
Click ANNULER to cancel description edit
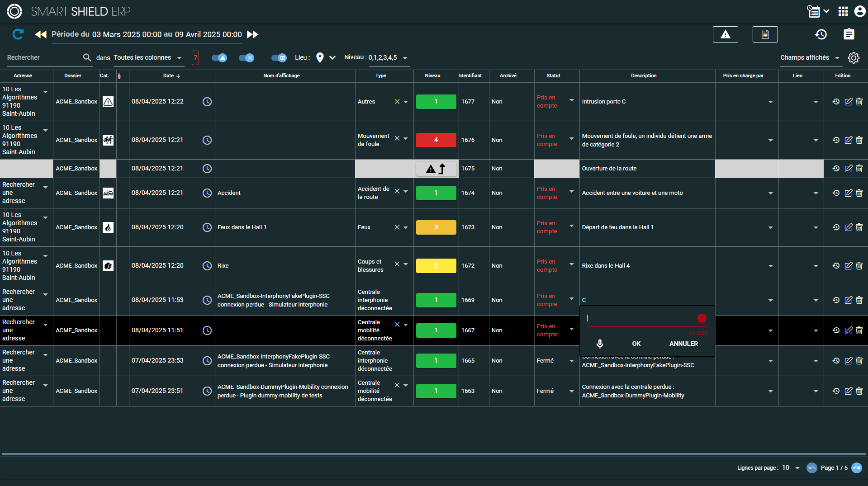[683, 344]
